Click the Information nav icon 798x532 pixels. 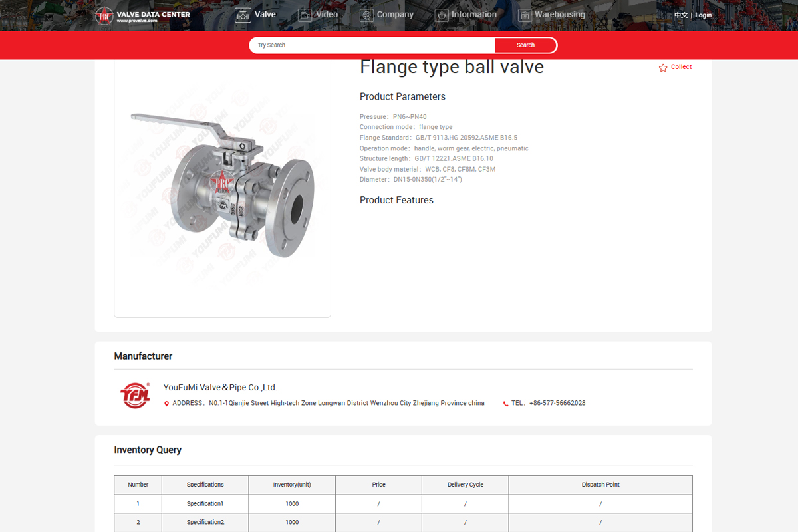coord(442,15)
